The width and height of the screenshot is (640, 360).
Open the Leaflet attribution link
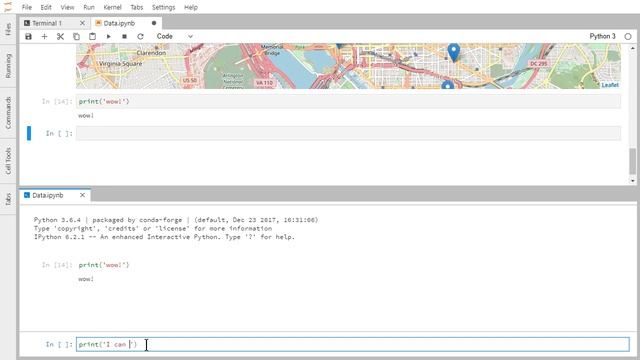pos(610,85)
